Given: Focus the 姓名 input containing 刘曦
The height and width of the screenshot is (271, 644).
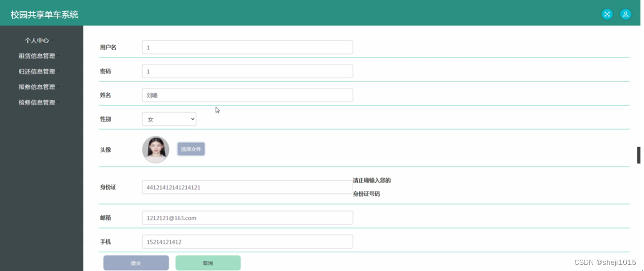Looking at the screenshot, I should pyautogui.click(x=247, y=95).
